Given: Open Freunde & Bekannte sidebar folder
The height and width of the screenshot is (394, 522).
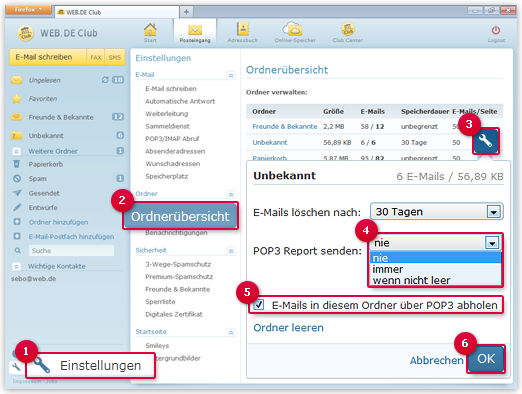Looking at the screenshot, I should [x=61, y=117].
